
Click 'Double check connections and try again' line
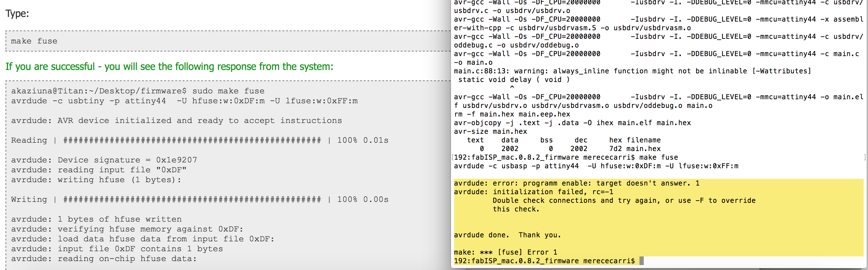point(624,201)
